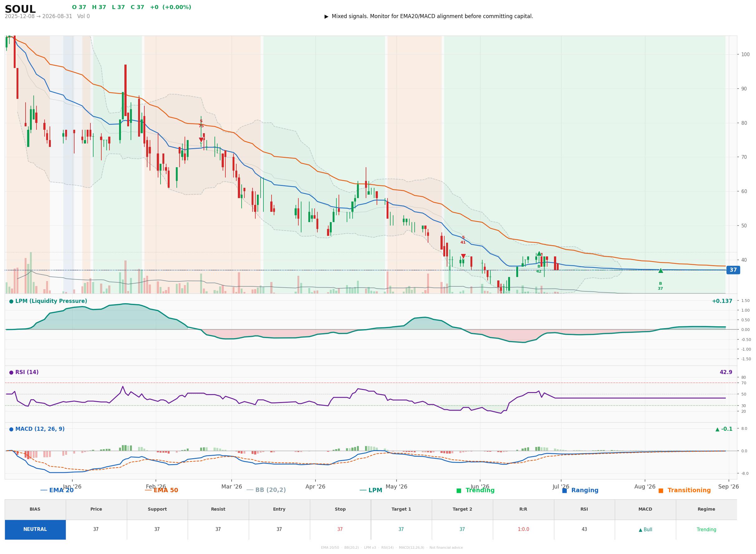
Task: Click the SOUL ticker title
Action: [20, 9]
